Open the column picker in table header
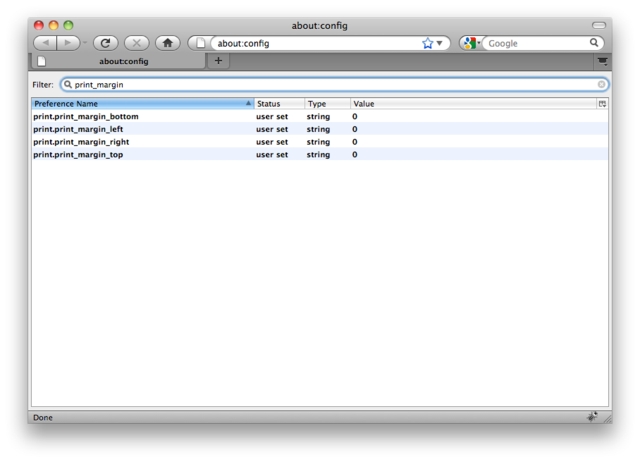Screen dimensions: 640x462 pyautogui.click(x=602, y=104)
